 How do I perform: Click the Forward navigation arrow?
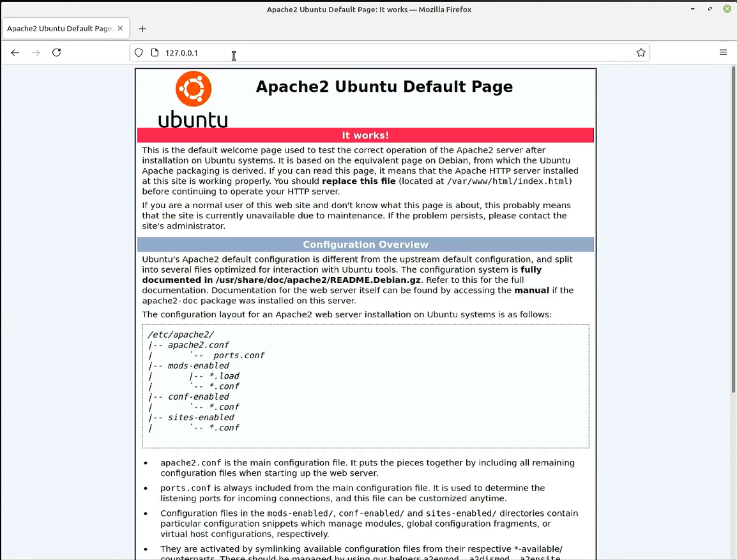[36, 53]
